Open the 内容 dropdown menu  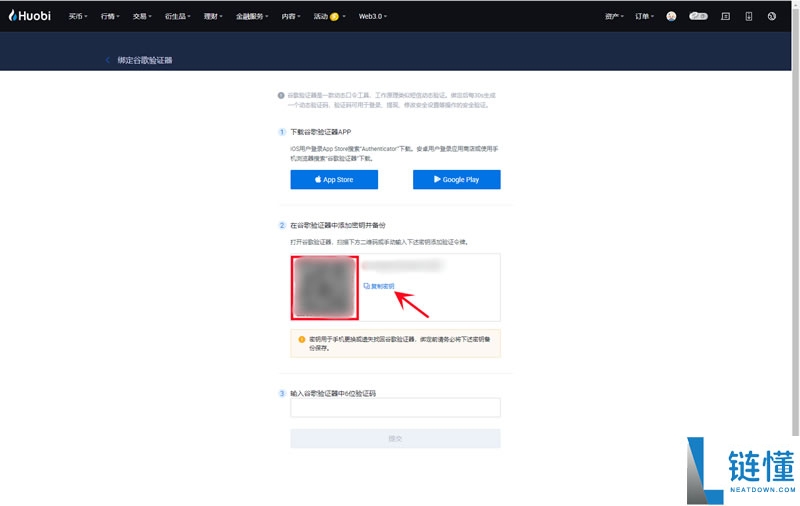290,16
